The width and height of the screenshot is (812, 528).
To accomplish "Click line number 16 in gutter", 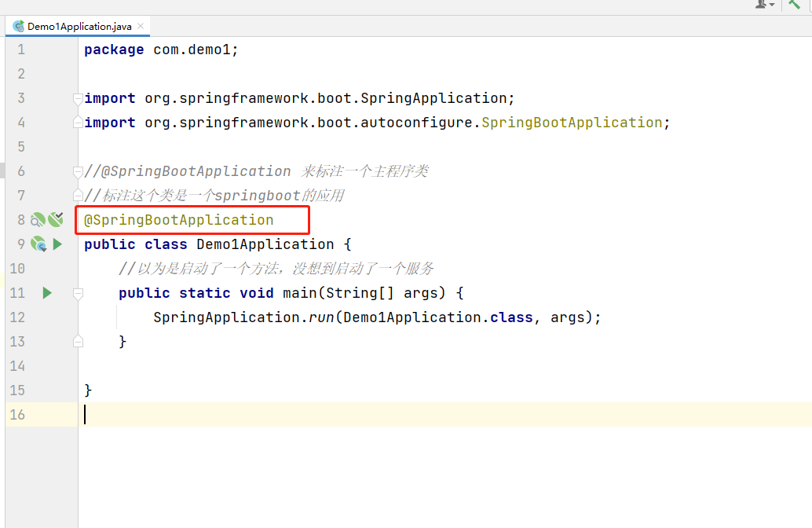I will click(17, 415).
